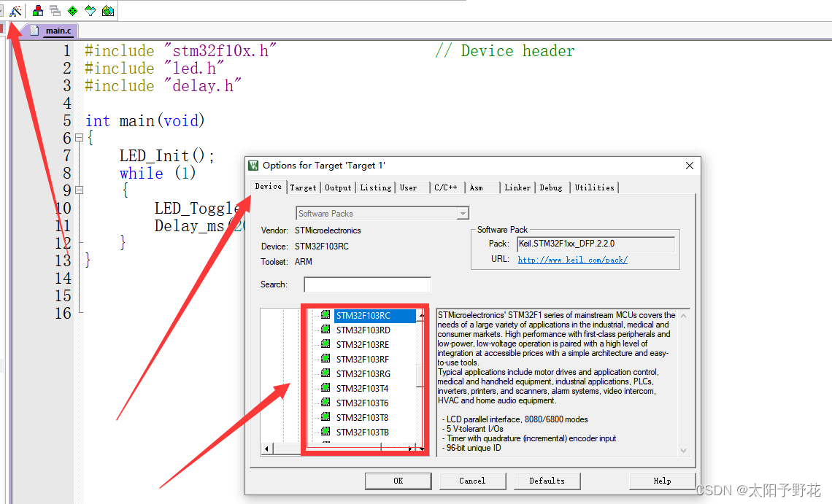
Task: Launch Pack Installer icon in toolbar
Action: pyautogui.click(x=108, y=10)
